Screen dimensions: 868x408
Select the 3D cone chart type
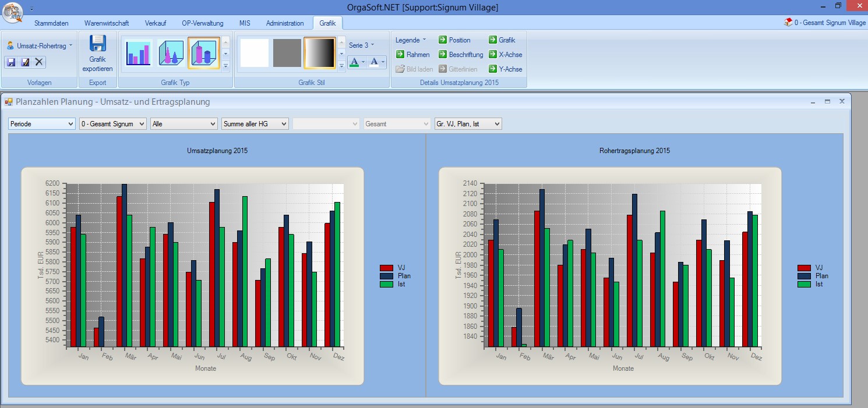171,53
